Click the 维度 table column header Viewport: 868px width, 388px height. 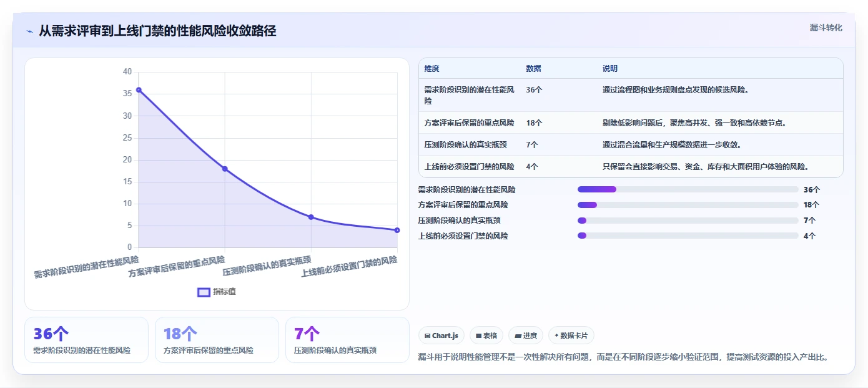432,69
